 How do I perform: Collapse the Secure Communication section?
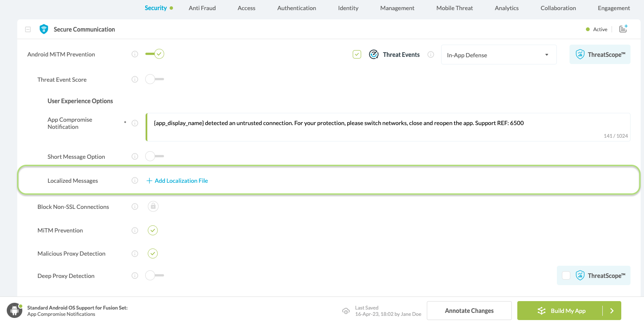click(28, 29)
